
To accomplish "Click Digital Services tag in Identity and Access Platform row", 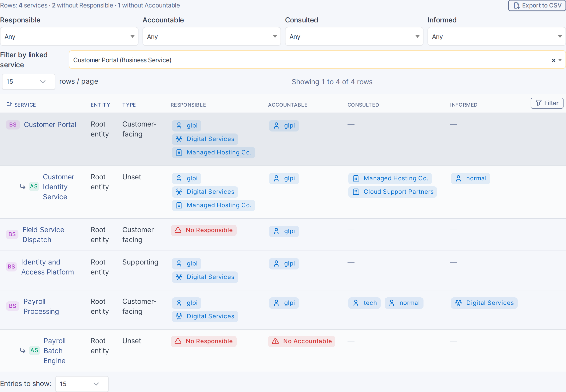I will (205, 277).
